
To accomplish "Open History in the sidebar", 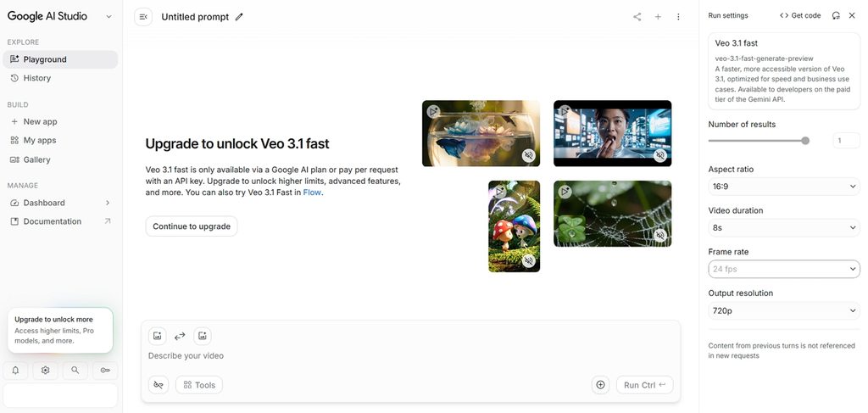I will click(x=60, y=78).
